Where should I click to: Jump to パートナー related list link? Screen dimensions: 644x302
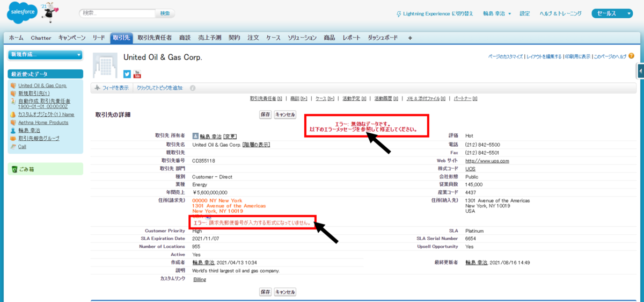click(x=465, y=99)
